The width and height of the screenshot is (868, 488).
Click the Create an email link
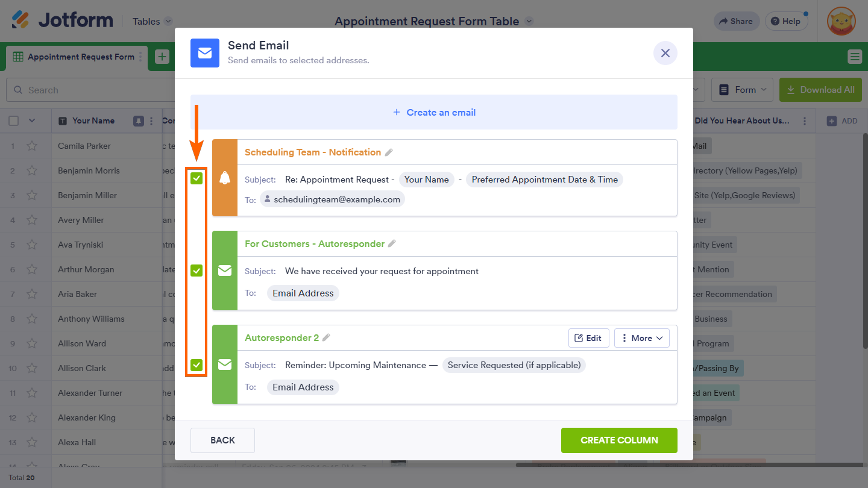point(434,113)
